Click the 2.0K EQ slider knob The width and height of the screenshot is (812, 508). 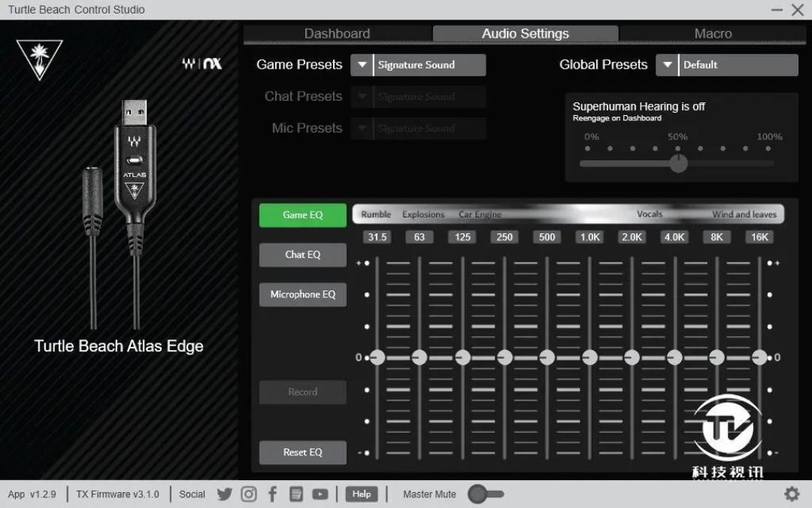click(632, 357)
